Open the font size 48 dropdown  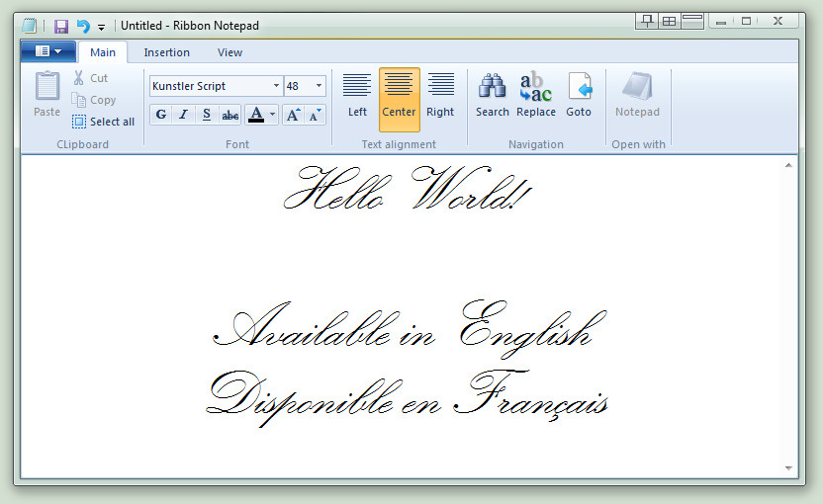pos(319,86)
